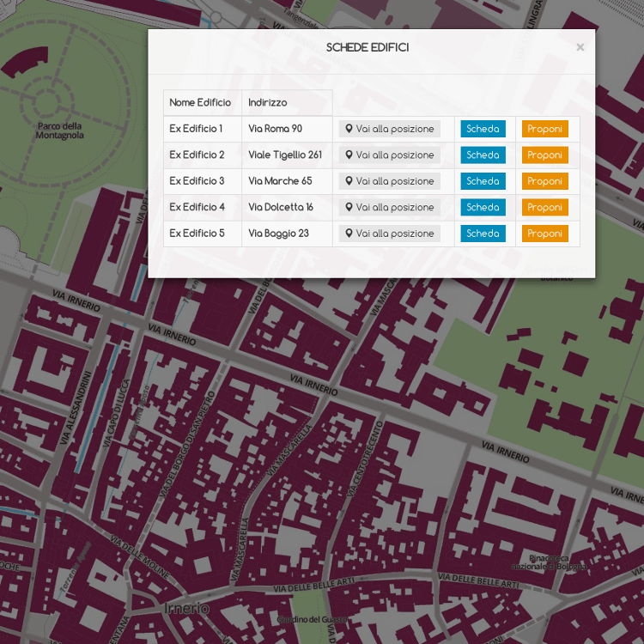The image size is (644, 644).
Task: Go to position of Ex Edificio 1
Action: (x=389, y=129)
